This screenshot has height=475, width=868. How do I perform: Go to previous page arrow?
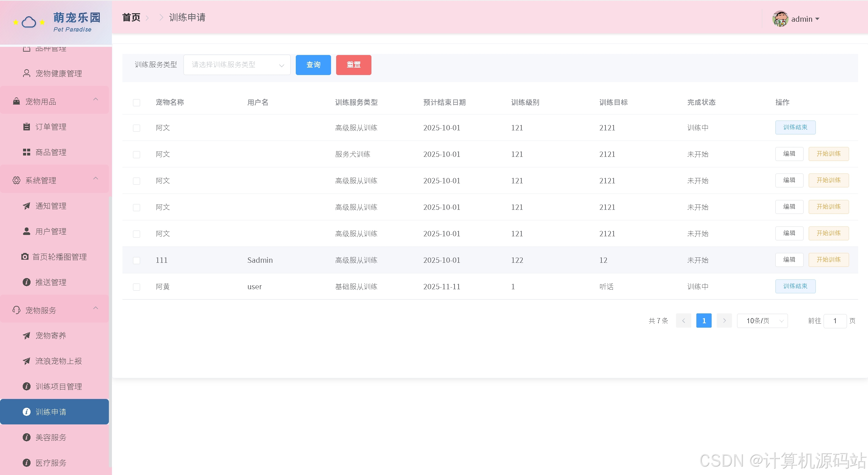(683, 321)
